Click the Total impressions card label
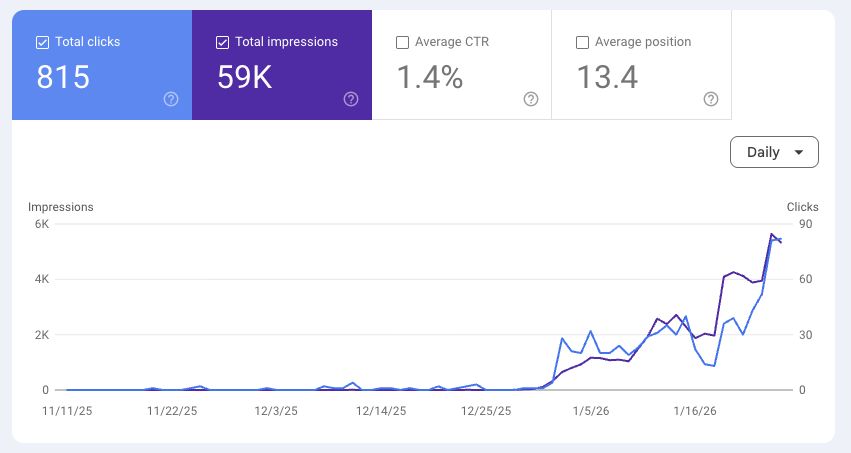 pos(287,42)
